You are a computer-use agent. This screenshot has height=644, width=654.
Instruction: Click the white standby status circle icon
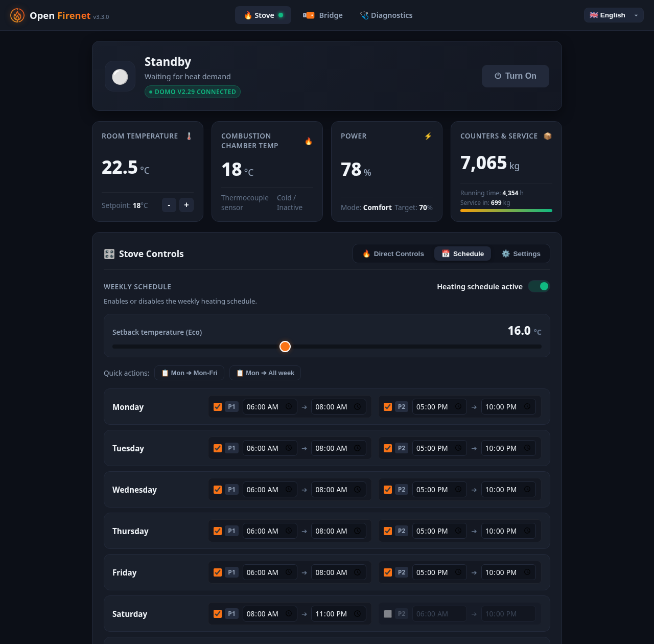coord(120,76)
